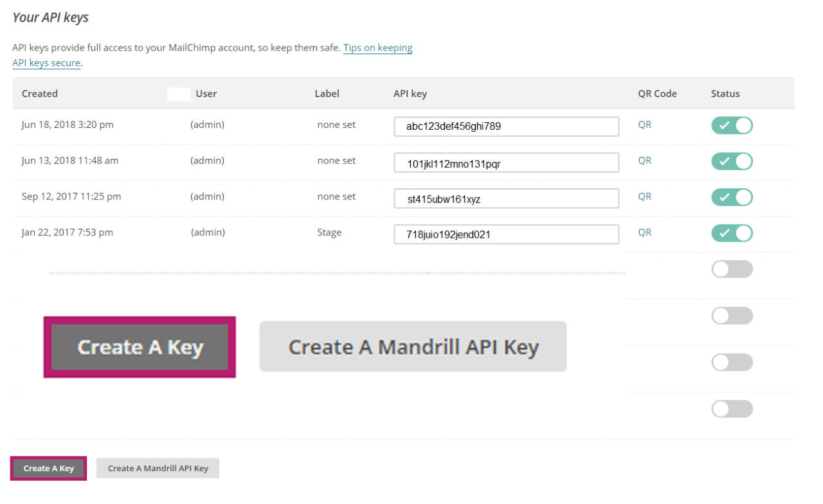Open QR code for the Jun 18, 2018 key
823x504 pixels.
[x=644, y=125]
